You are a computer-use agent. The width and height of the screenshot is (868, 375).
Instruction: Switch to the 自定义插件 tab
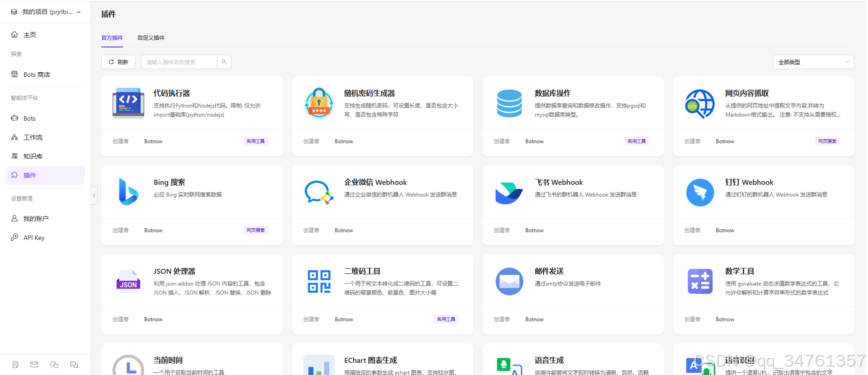(x=151, y=38)
